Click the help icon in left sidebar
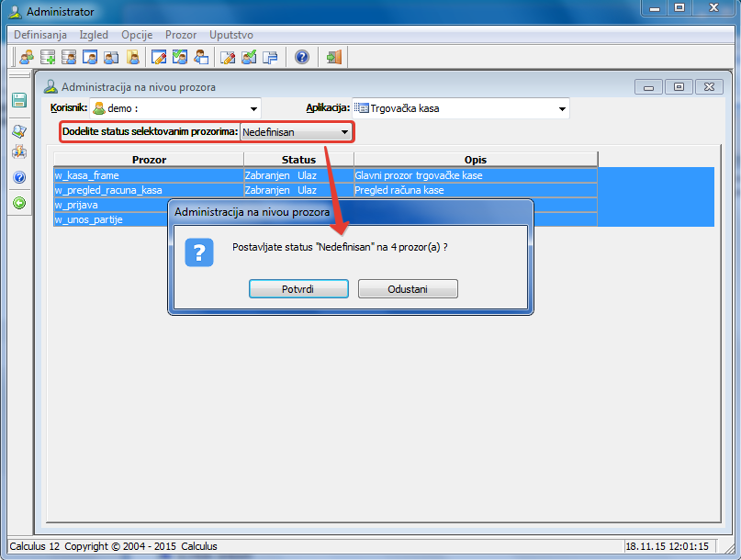 tap(18, 177)
